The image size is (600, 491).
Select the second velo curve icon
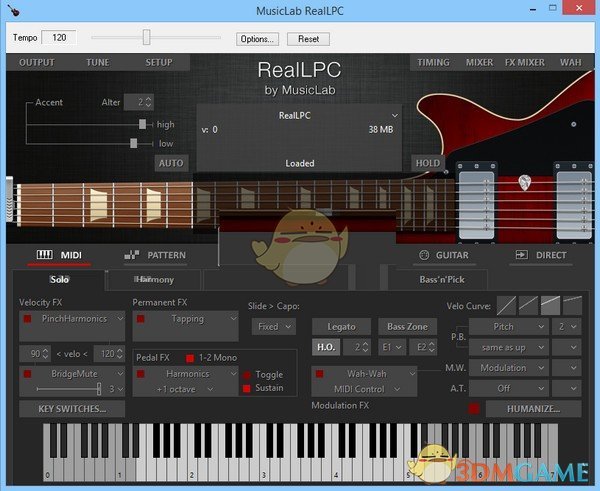[528, 305]
